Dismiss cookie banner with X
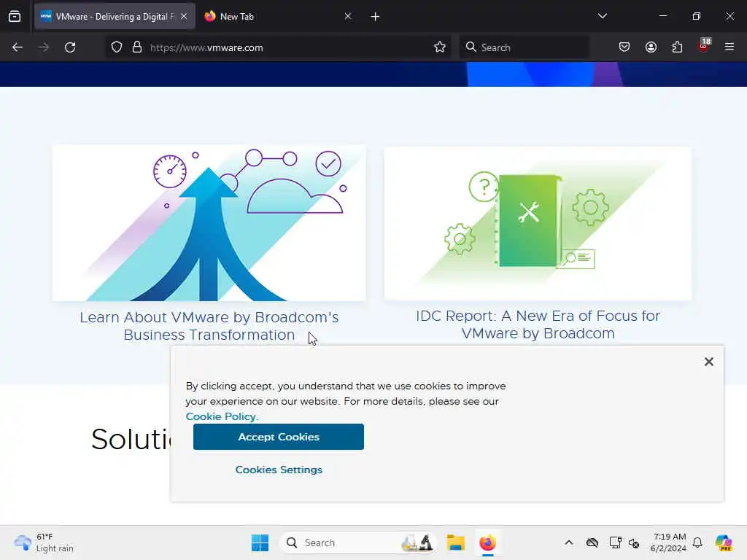The image size is (747, 560). (x=709, y=362)
